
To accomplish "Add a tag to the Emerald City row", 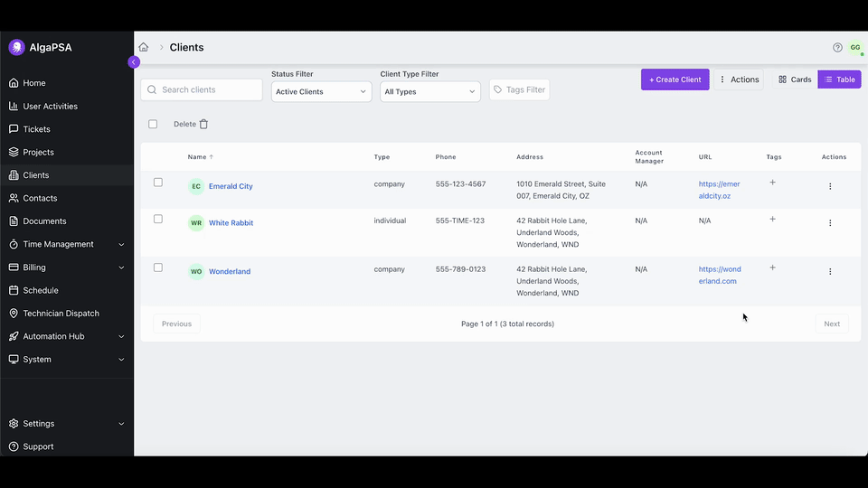I will [x=772, y=183].
